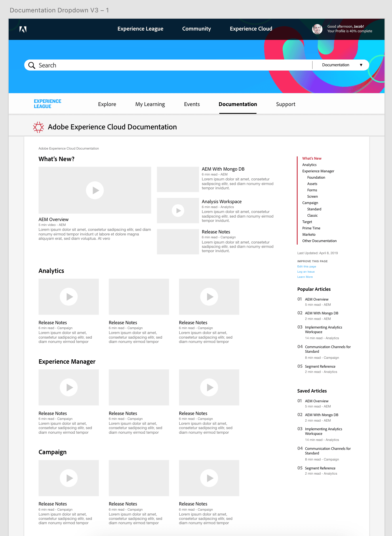
Task: Open Implementing Analytics Workspace in Popular Articles
Action: coord(324,330)
